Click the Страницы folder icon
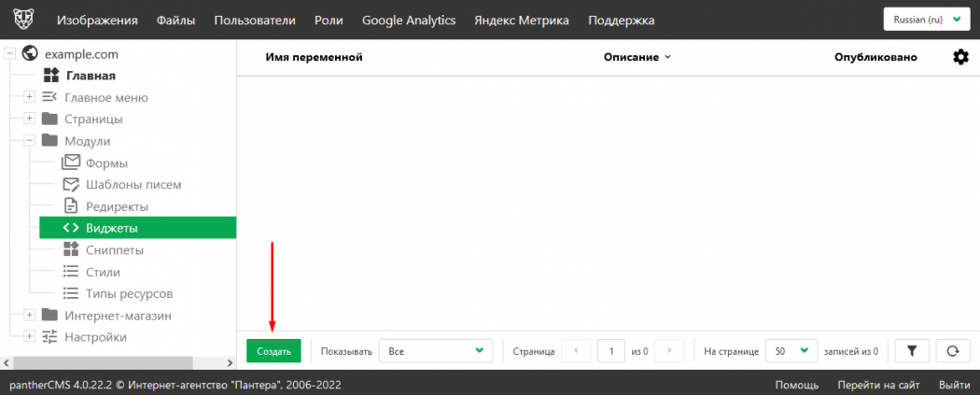 click(50, 119)
